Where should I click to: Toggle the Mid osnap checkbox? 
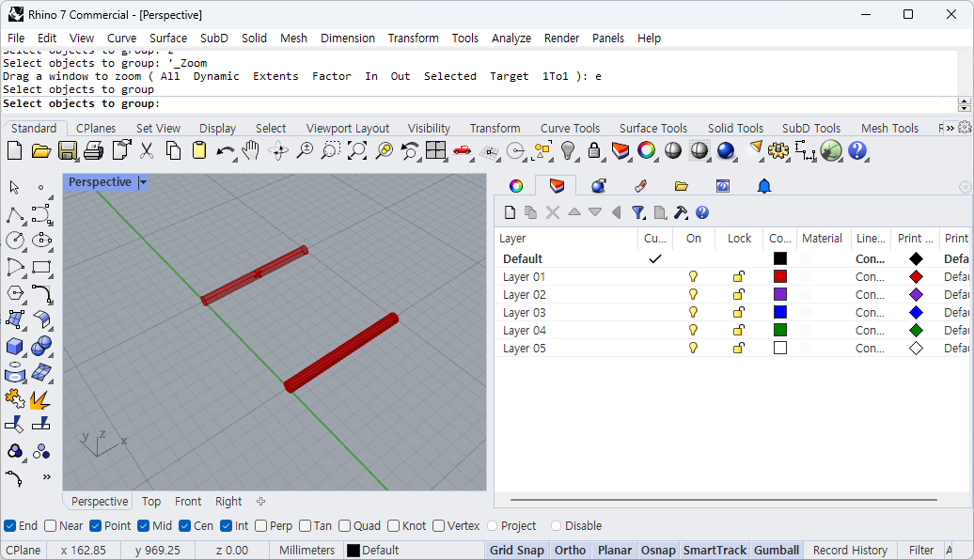click(x=144, y=526)
